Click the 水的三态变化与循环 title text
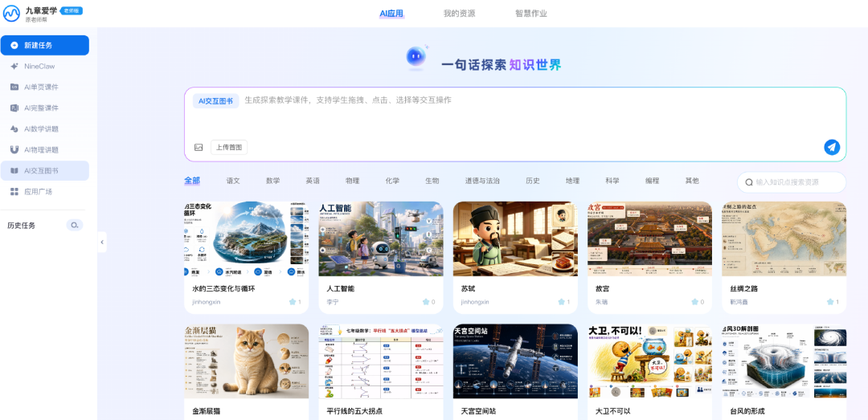 pyautogui.click(x=223, y=289)
